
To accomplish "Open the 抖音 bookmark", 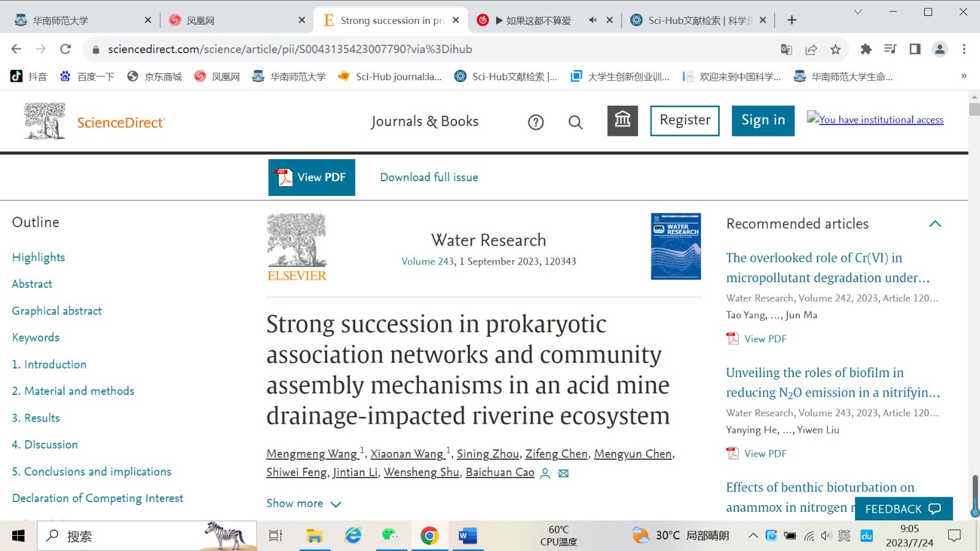I will tap(29, 77).
